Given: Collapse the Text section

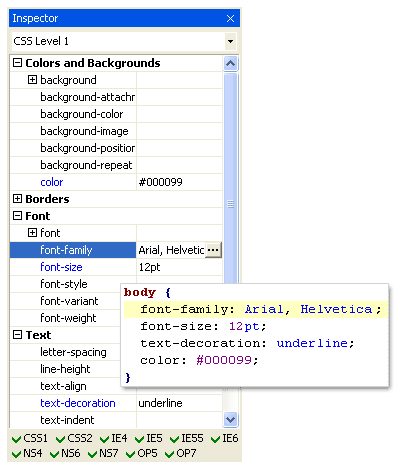Looking at the screenshot, I should coord(17,335).
